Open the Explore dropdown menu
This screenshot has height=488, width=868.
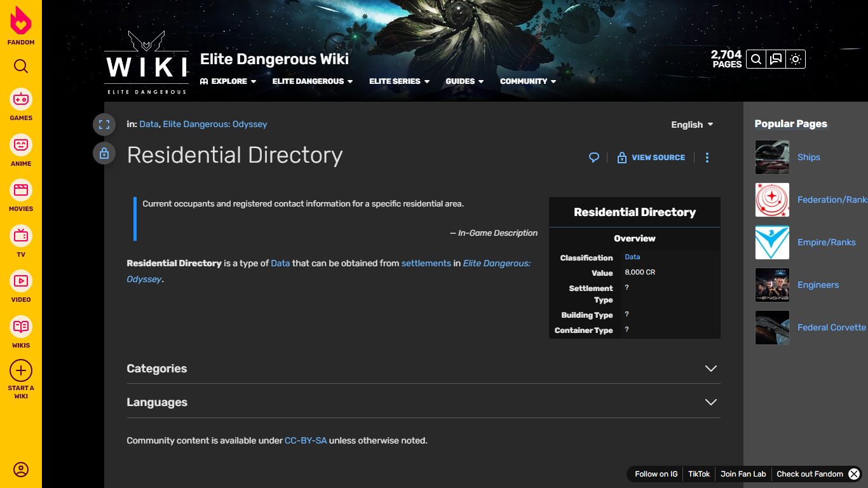tap(228, 81)
